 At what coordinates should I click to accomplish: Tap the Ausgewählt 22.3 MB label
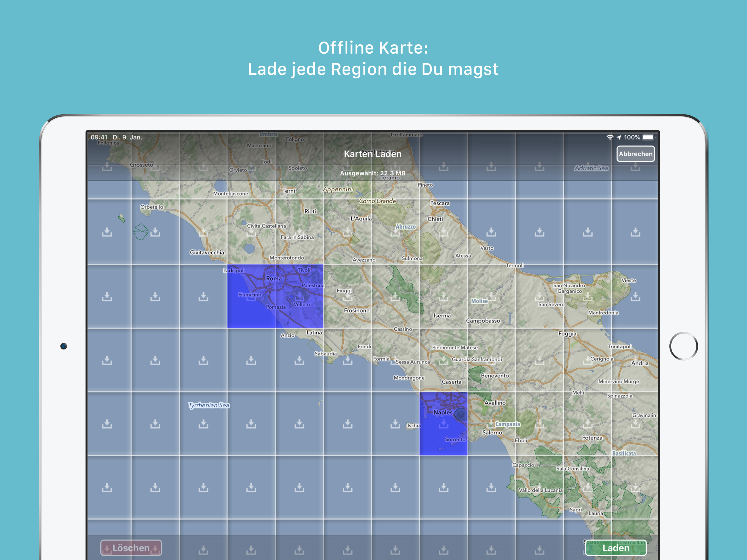pos(372,173)
